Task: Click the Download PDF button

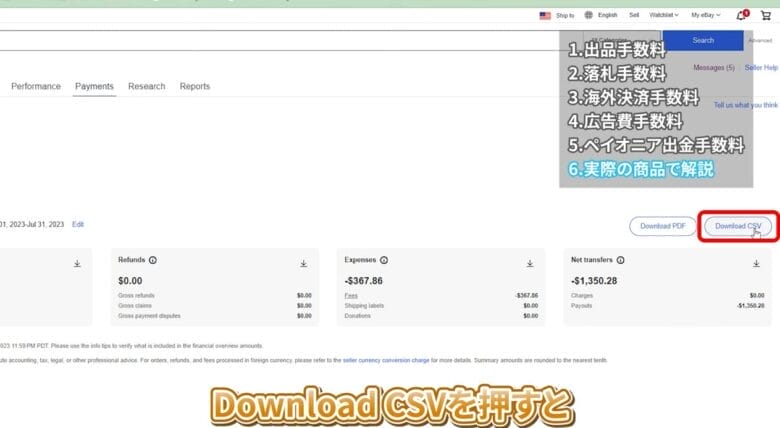Action: pos(663,226)
